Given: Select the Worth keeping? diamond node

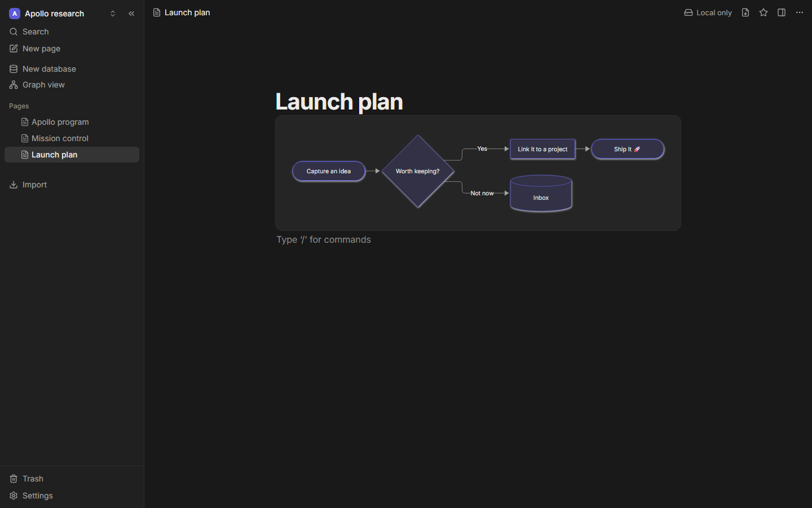Looking at the screenshot, I should click(x=418, y=171).
